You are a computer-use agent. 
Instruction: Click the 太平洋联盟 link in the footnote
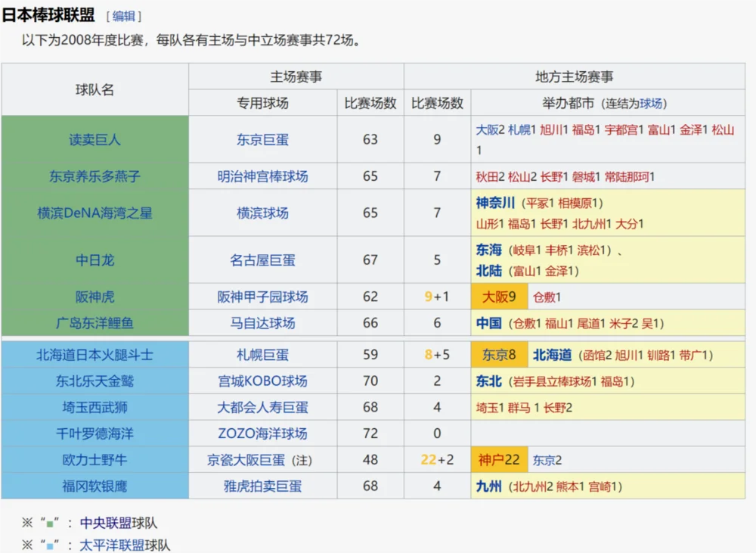tap(112, 545)
